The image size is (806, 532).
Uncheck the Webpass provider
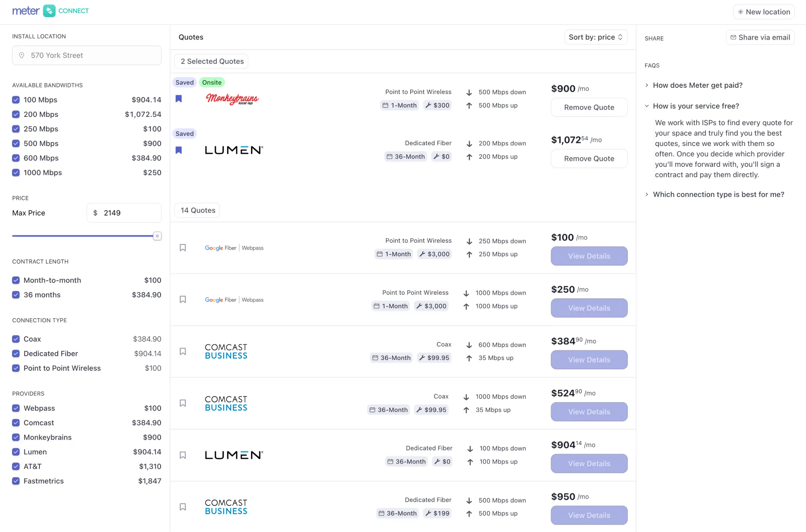click(16, 408)
